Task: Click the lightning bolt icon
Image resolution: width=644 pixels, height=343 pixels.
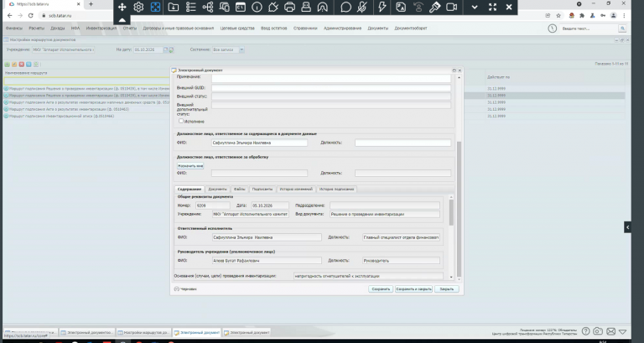Action: 382,7
